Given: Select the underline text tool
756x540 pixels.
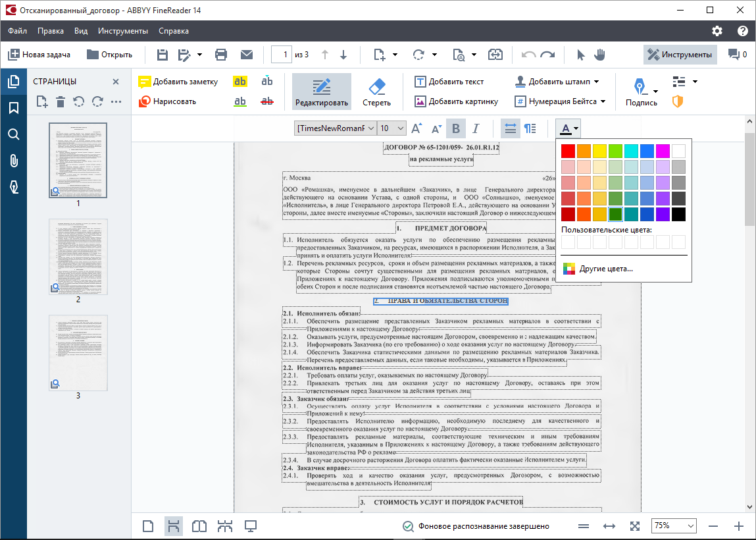Looking at the screenshot, I should pyautogui.click(x=239, y=101).
